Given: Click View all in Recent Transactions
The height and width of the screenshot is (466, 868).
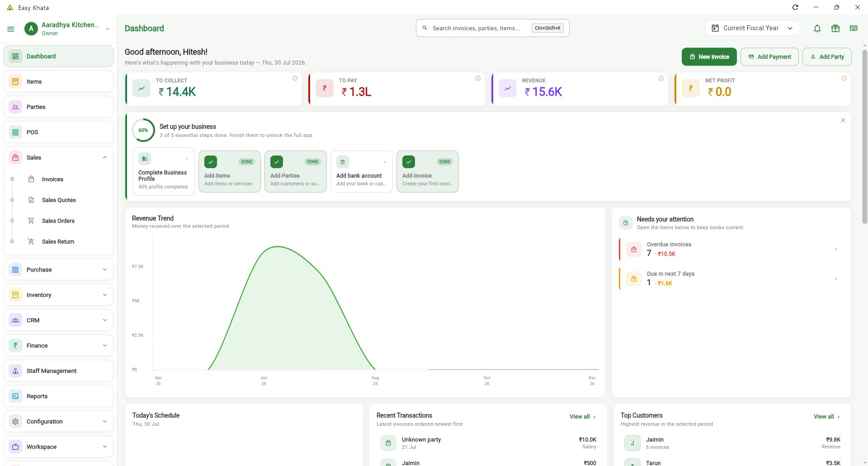Looking at the screenshot, I should click(x=583, y=417).
